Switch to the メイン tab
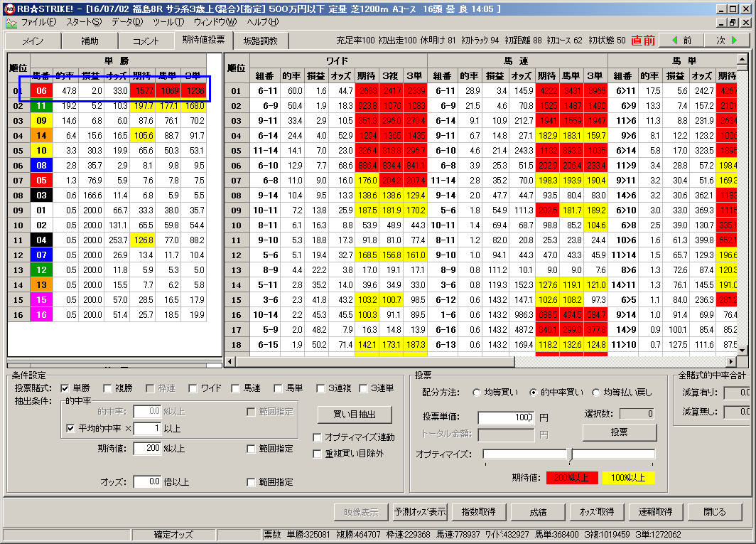Image resolution: width=756 pixels, height=544 pixels. coord(33,41)
